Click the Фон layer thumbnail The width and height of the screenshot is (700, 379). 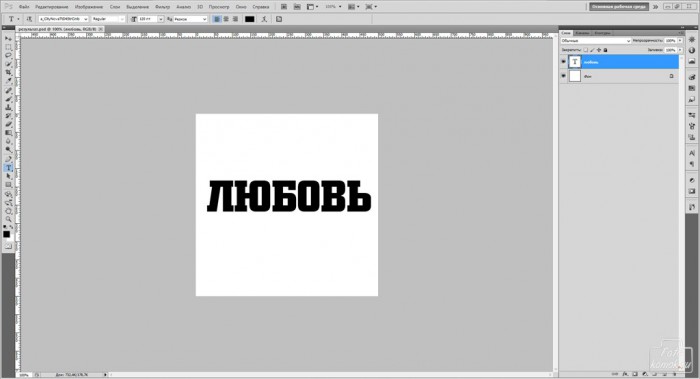point(575,76)
